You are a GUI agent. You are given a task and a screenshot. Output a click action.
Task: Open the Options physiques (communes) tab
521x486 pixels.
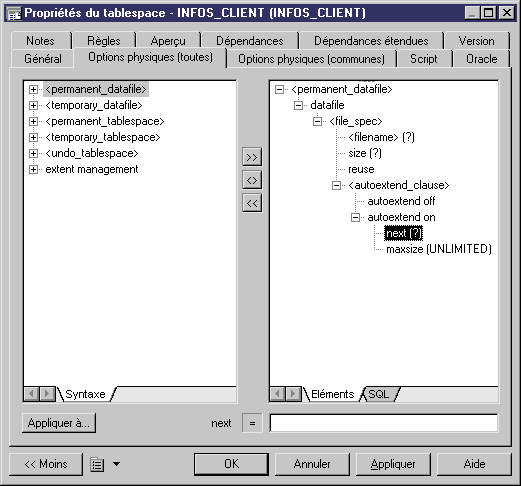pos(311,59)
